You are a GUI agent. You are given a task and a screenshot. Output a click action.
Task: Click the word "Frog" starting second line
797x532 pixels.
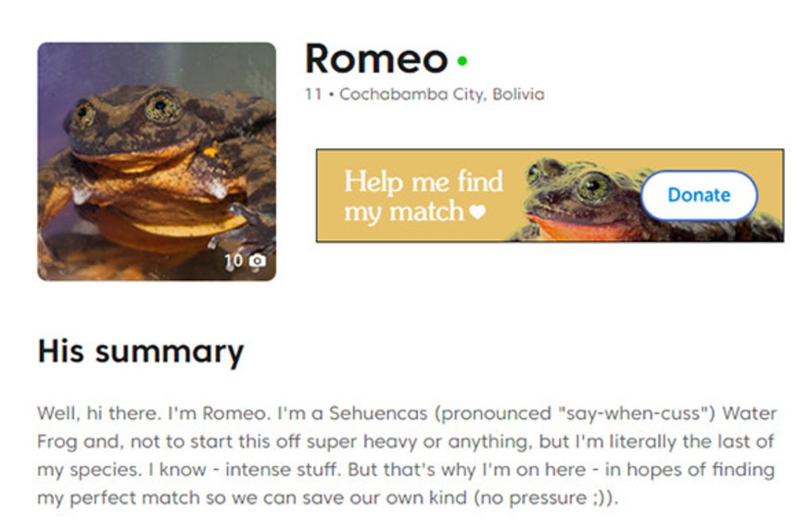point(56,441)
